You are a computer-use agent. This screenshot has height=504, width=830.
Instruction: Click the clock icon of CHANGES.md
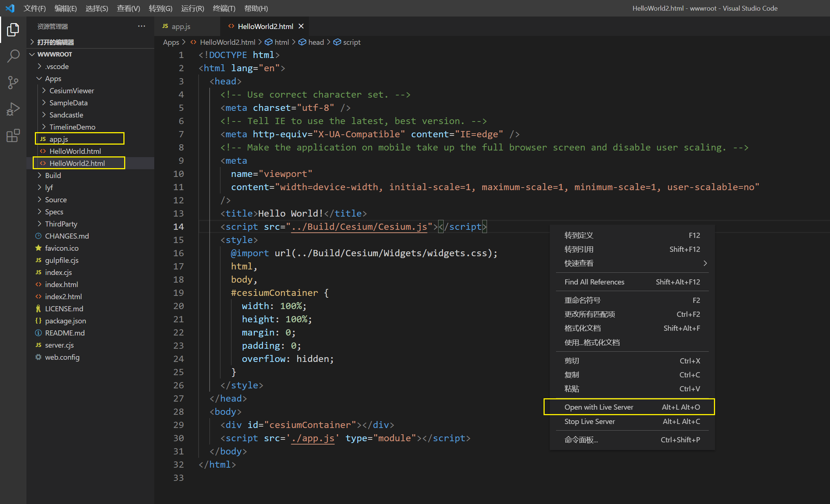coord(38,236)
